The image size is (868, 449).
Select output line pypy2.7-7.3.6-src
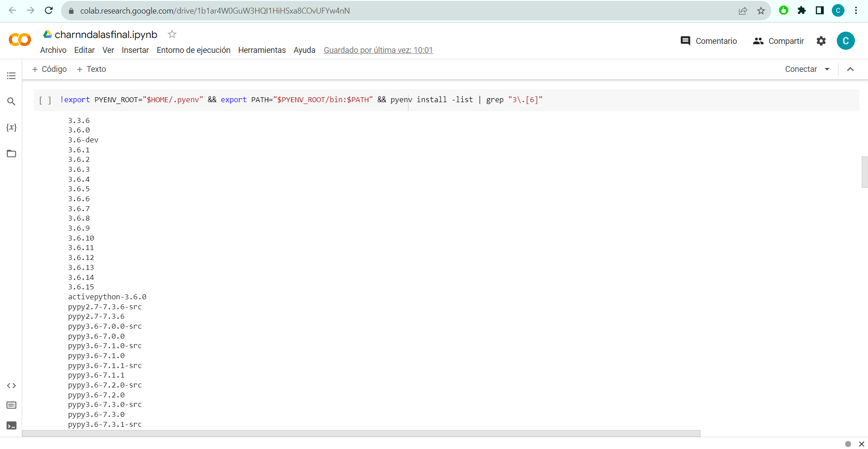coord(105,307)
